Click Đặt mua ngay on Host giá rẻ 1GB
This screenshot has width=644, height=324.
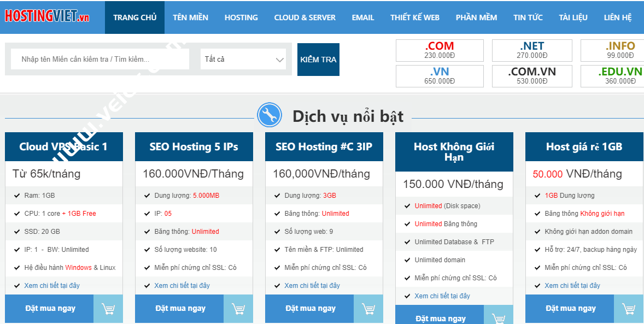[x=569, y=309]
